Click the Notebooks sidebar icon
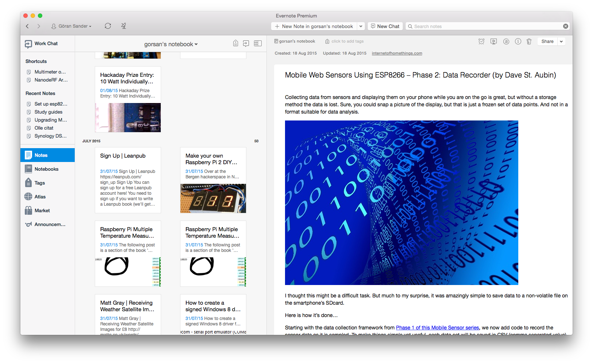This screenshot has width=593, height=364. 28,169
